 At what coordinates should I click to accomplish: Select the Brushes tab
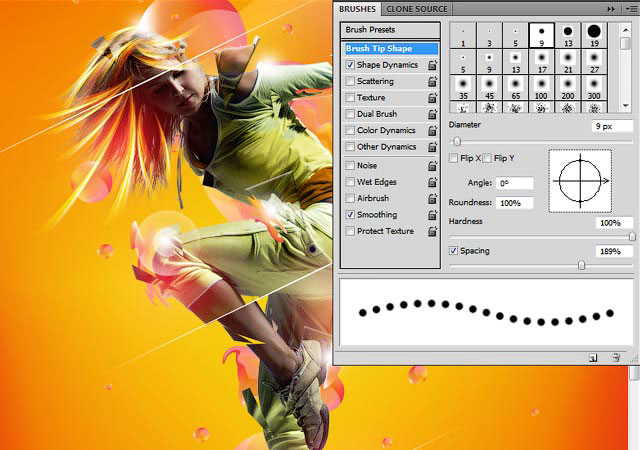(357, 9)
